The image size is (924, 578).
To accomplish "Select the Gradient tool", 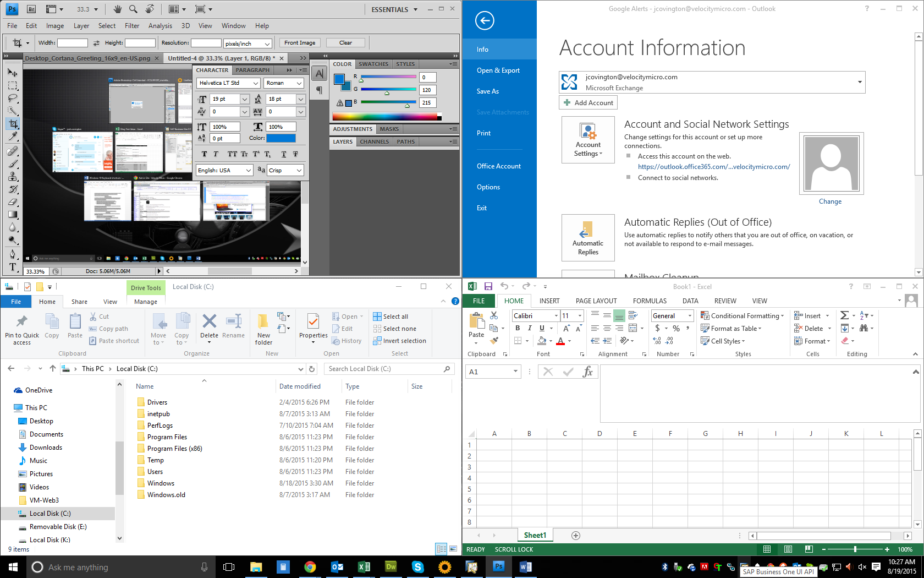I will coord(13,215).
